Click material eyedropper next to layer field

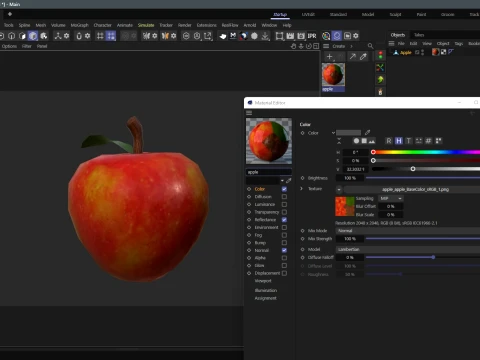point(289,180)
